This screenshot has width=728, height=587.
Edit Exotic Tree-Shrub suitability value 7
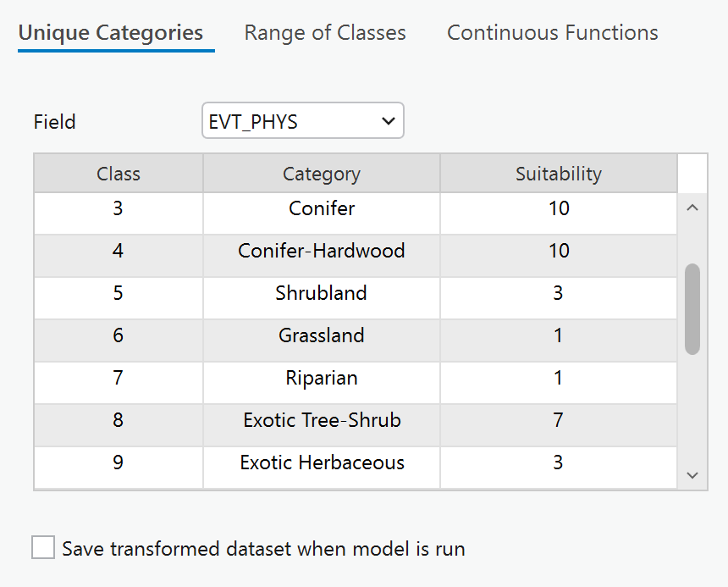[x=559, y=420]
